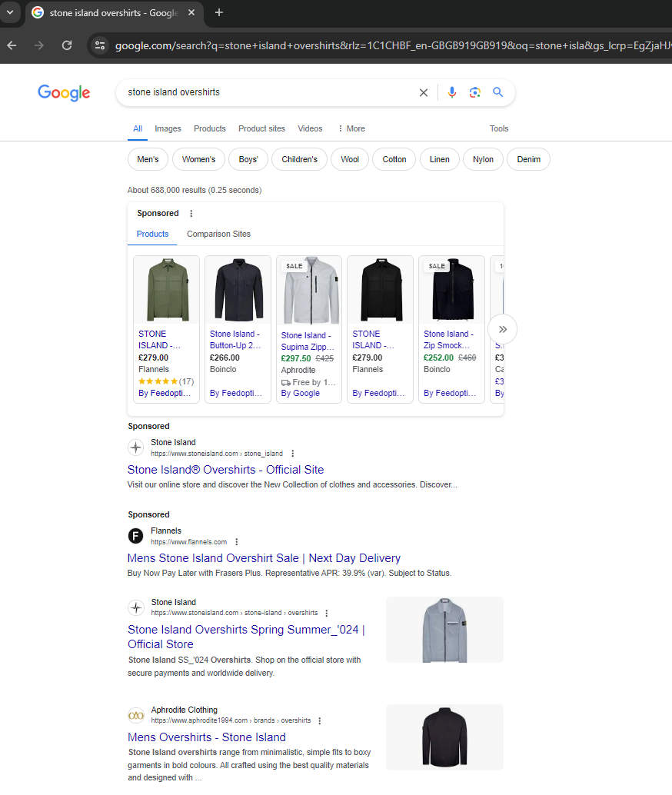
Task: Start voice search with microphone icon
Action: (452, 92)
